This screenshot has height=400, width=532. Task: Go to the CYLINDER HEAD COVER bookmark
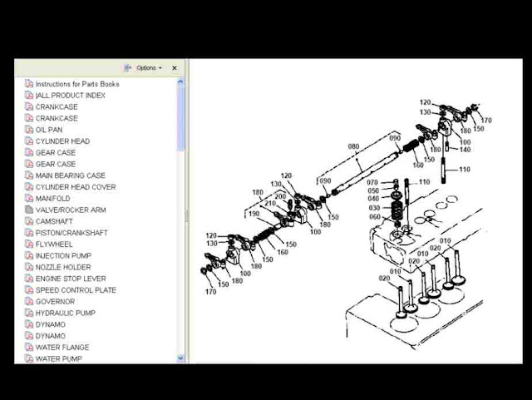[74, 187]
